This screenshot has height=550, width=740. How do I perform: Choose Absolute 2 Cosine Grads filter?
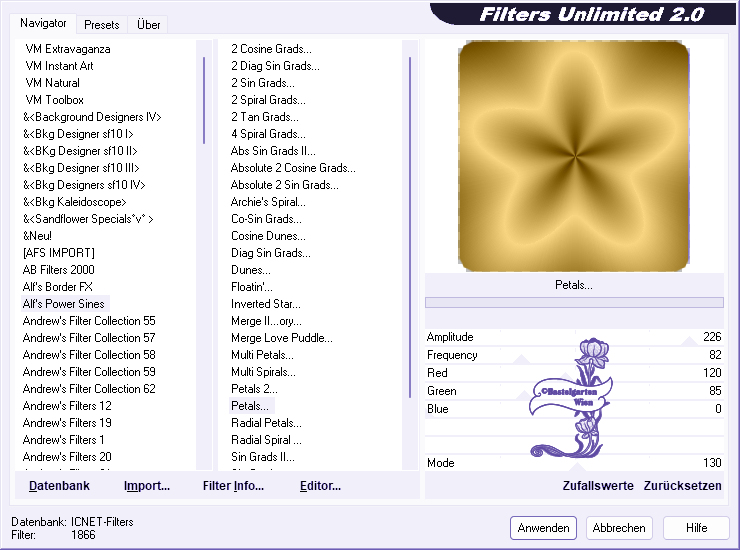click(293, 168)
